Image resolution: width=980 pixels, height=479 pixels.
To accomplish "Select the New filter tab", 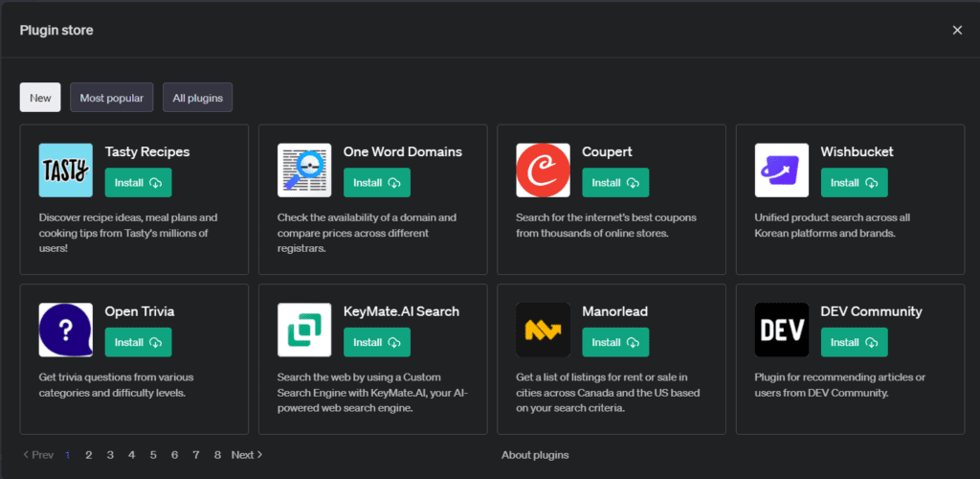I will (40, 98).
